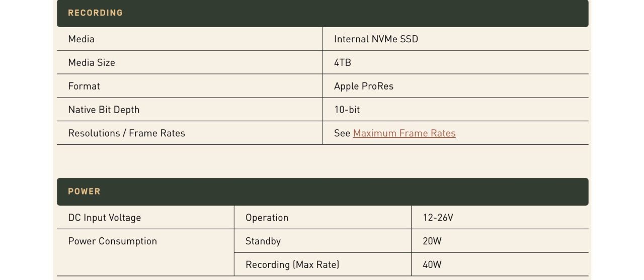Select the 40W recording value
The height and width of the screenshot is (280, 644).
pyautogui.click(x=432, y=264)
